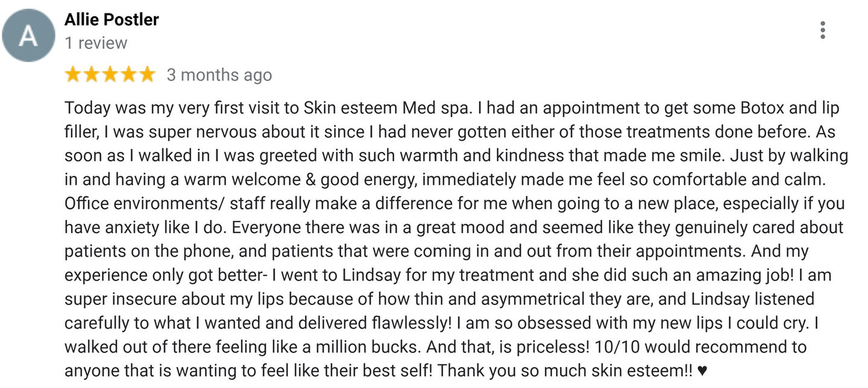Open reviewer name Allie Postler's profile
868x388 pixels.
point(112,19)
